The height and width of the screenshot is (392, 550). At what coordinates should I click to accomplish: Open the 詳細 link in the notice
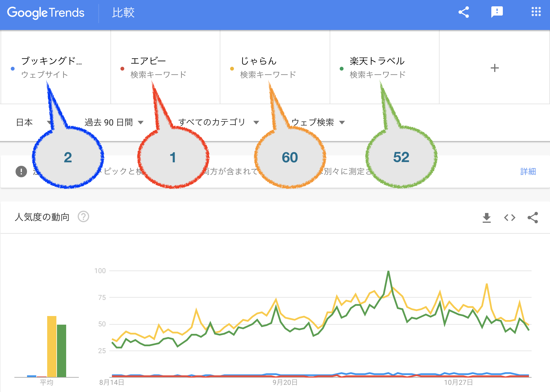click(528, 172)
